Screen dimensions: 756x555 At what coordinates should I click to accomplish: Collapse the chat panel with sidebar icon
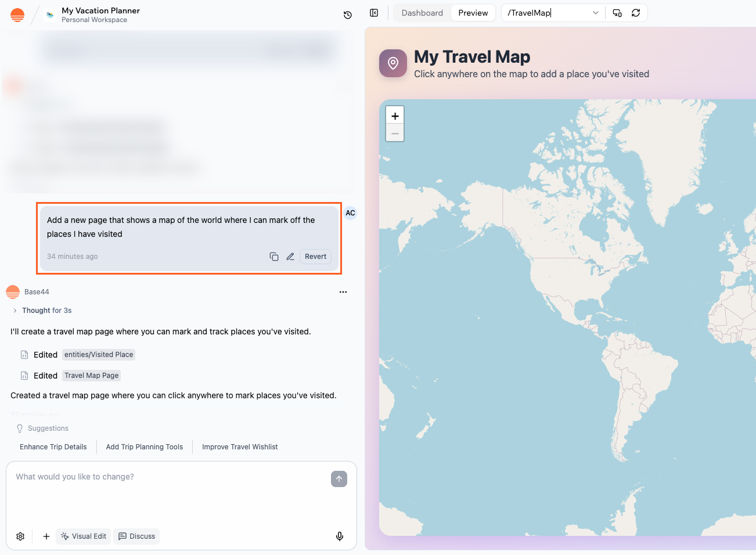[374, 12]
